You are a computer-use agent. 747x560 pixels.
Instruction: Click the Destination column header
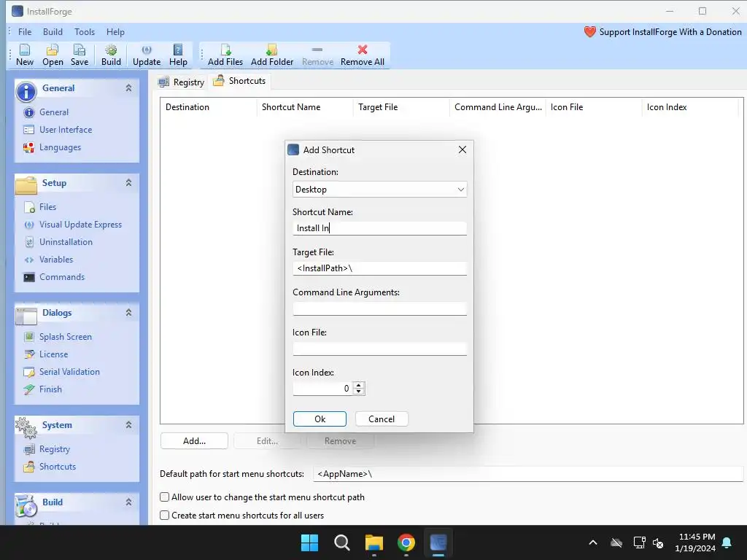pos(208,107)
